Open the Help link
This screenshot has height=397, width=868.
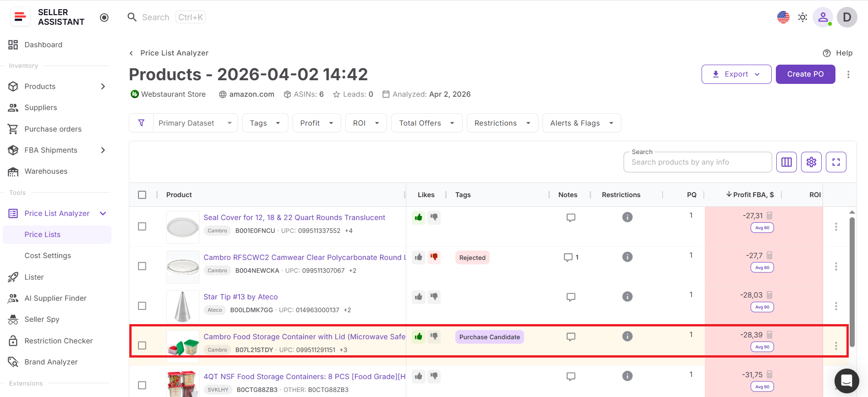838,53
